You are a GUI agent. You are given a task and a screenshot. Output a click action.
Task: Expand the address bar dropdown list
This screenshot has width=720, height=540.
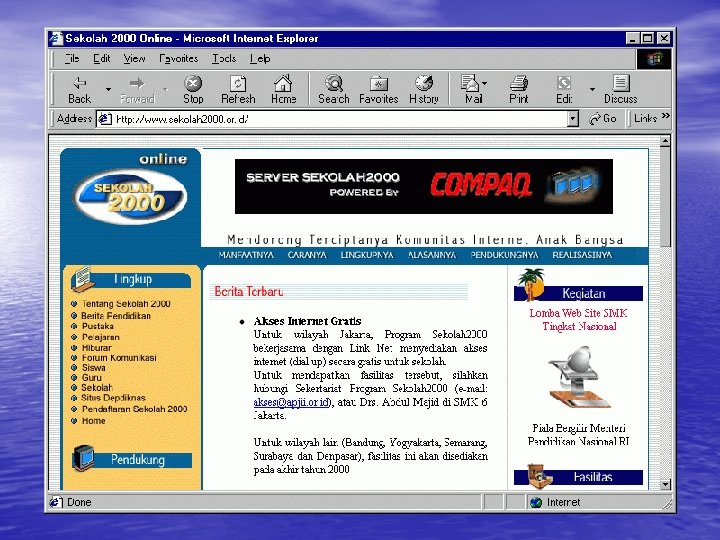tap(572, 119)
